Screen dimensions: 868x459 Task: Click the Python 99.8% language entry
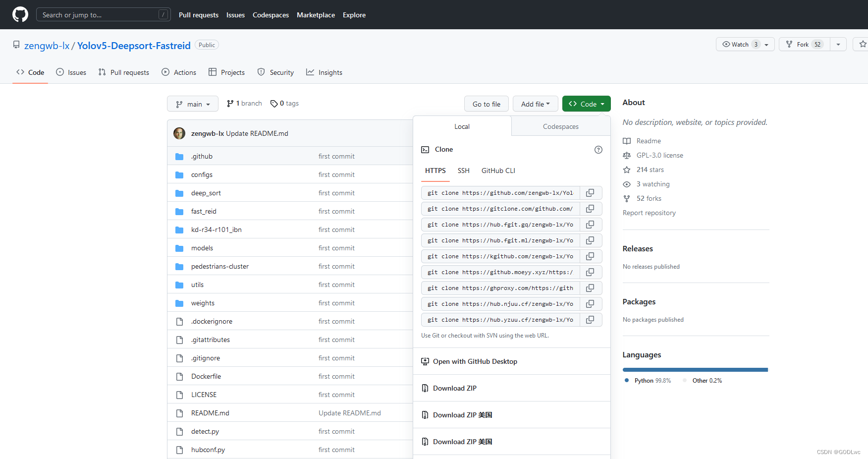coord(648,381)
